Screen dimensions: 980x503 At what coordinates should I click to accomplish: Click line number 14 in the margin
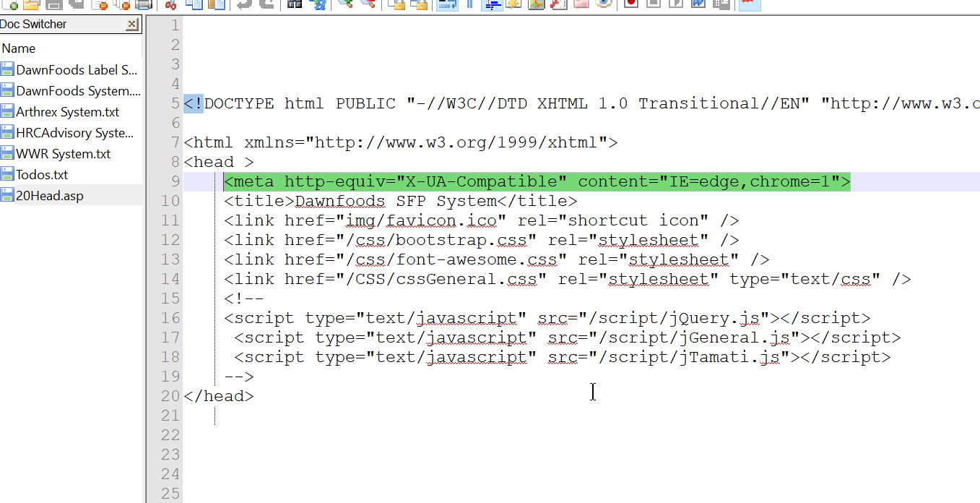tap(170, 279)
